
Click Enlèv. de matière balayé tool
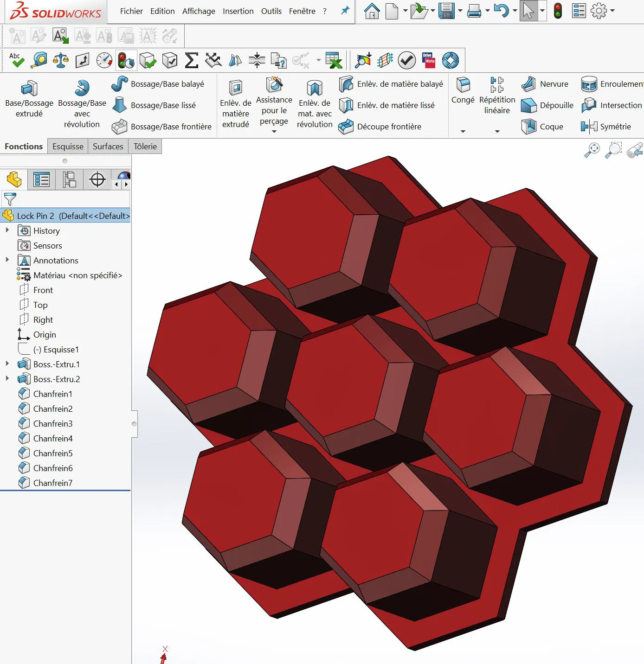pos(391,84)
